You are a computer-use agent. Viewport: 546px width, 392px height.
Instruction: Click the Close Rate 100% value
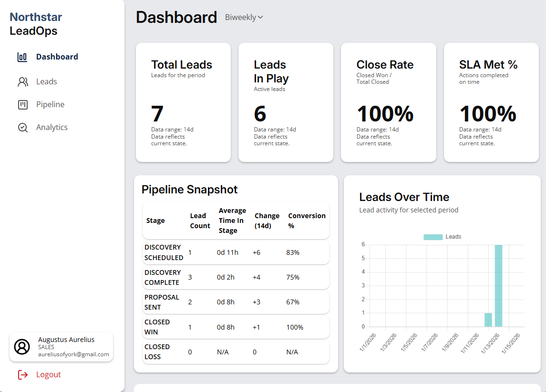[384, 113]
